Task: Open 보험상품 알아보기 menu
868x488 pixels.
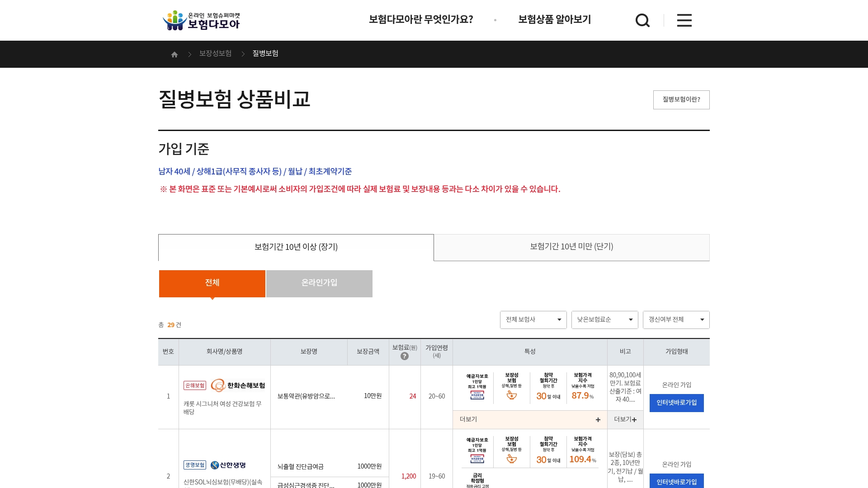Action: click(554, 20)
